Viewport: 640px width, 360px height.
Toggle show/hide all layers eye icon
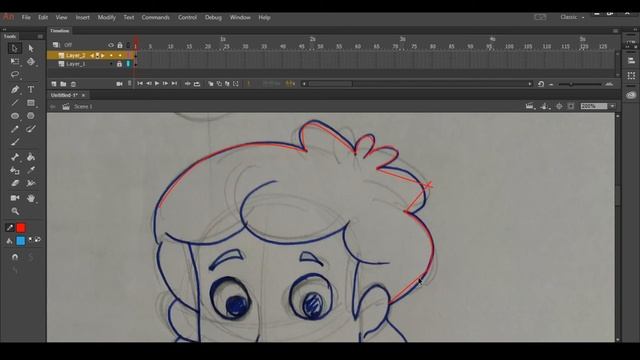(111, 45)
